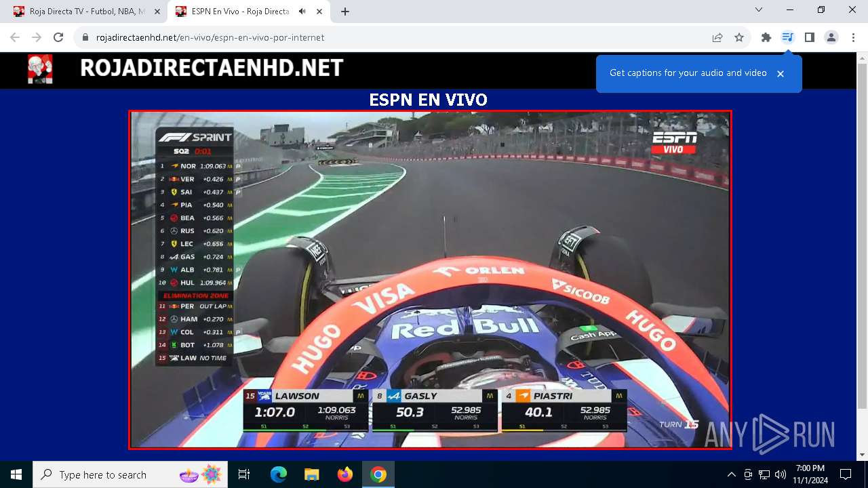Click the Chrome taskbar icon

378,474
